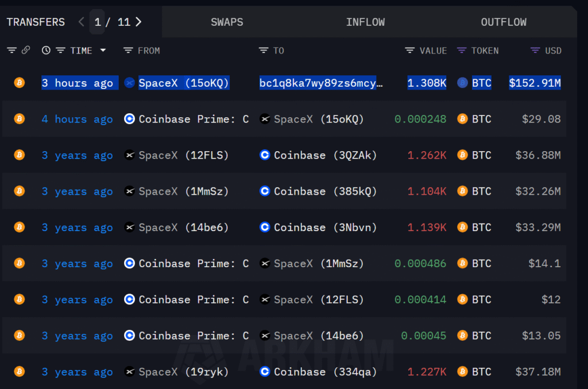Open SpaceX (14be6) sender entity

[184, 228]
